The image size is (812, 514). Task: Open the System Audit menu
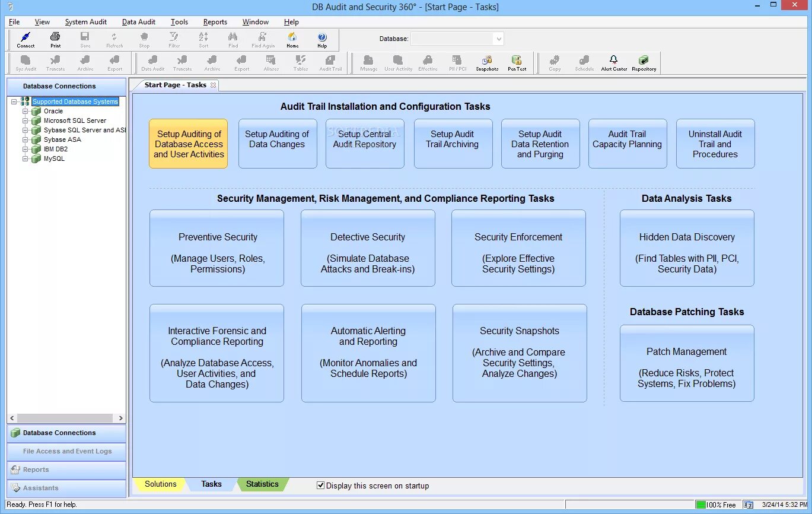point(86,22)
